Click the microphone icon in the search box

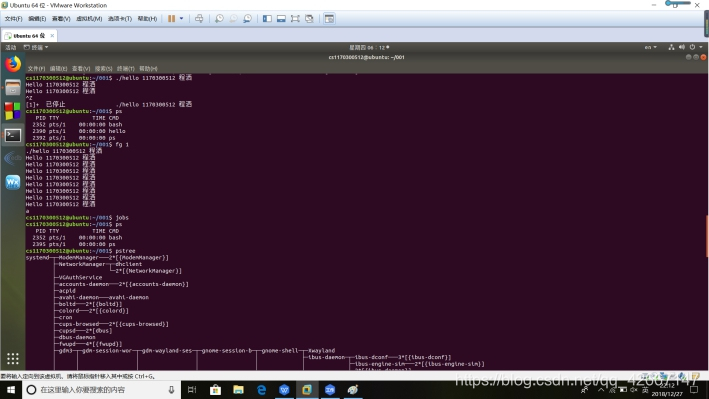(171, 390)
